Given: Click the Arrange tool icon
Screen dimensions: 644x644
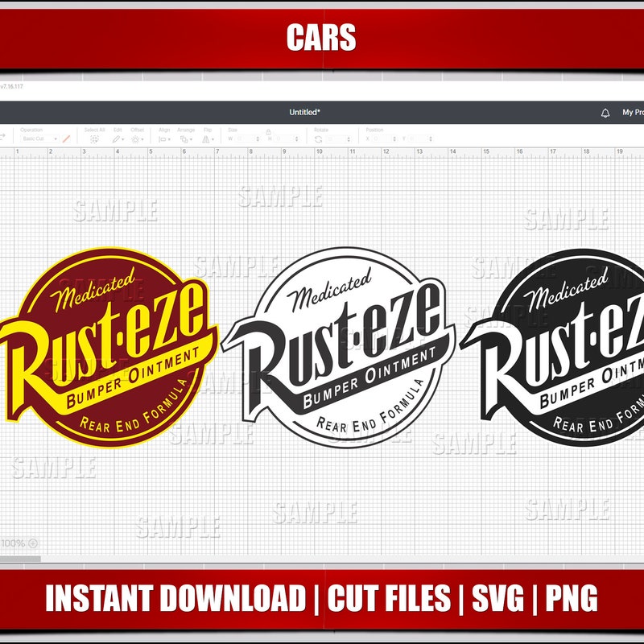Looking at the screenshot, I should click(x=184, y=138).
